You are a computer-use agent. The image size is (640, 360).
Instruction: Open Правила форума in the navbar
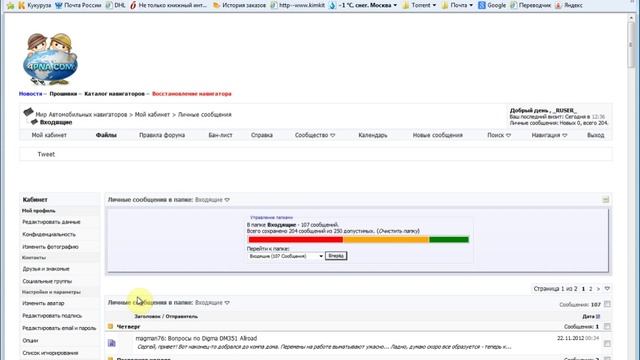click(x=162, y=135)
